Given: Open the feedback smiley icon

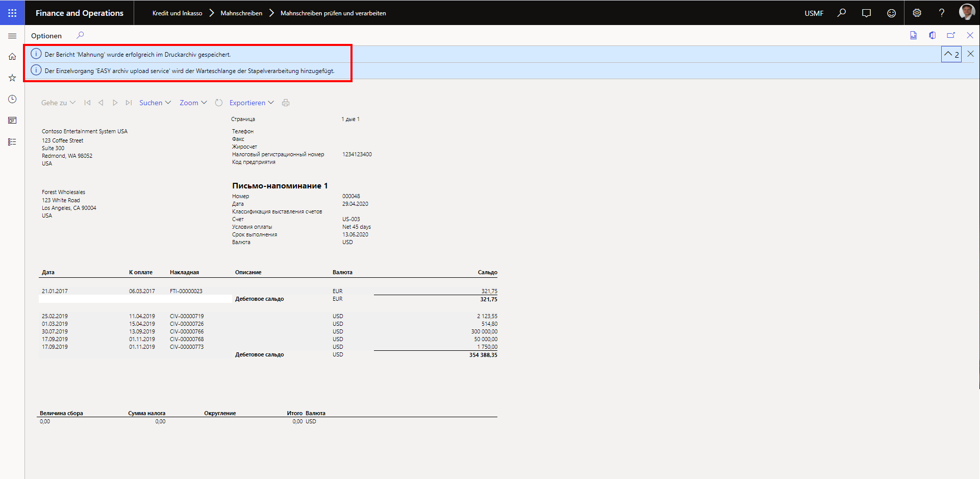Looking at the screenshot, I should [x=891, y=13].
